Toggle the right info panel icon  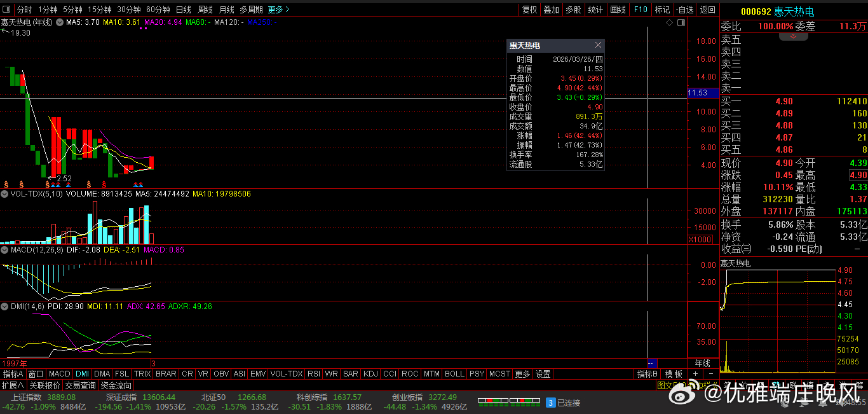pos(681,22)
